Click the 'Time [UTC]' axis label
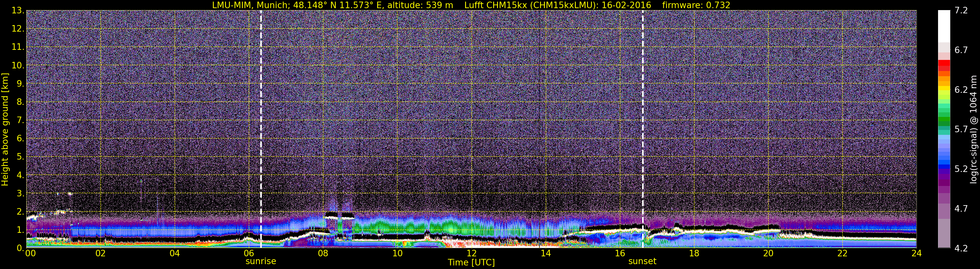The height and width of the screenshot is (269, 980). coord(471,262)
